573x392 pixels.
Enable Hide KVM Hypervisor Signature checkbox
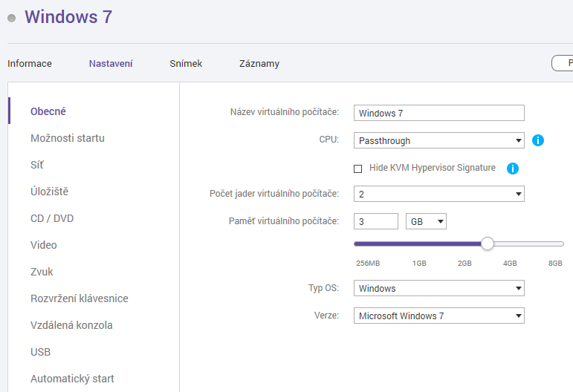tap(357, 169)
